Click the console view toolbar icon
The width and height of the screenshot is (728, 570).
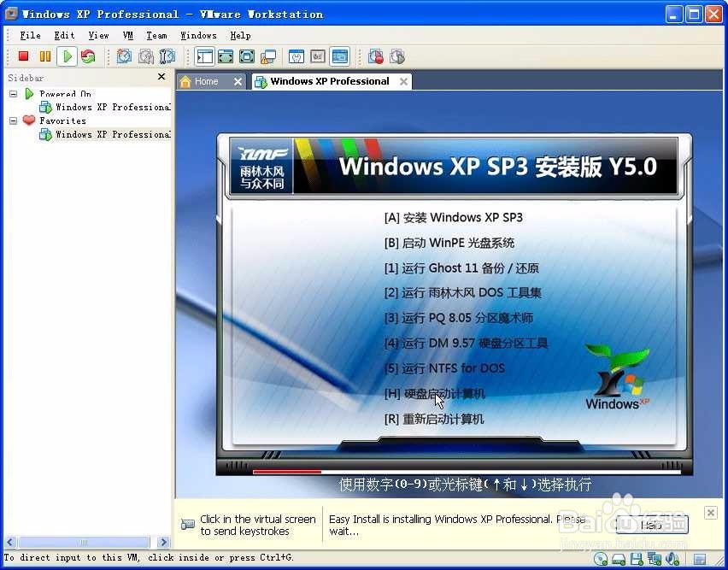[x=340, y=56]
